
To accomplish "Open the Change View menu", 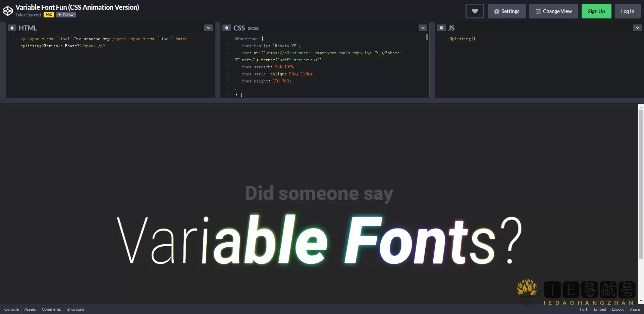I will pos(553,11).
